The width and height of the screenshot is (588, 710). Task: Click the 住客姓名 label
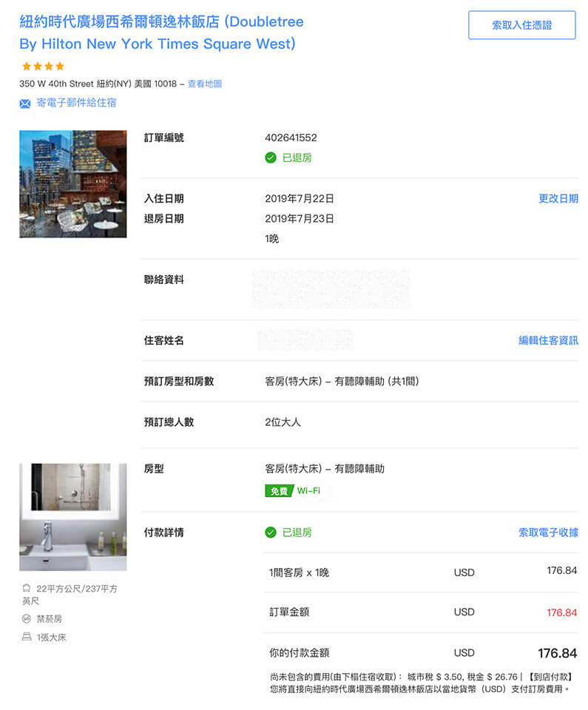click(x=163, y=340)
